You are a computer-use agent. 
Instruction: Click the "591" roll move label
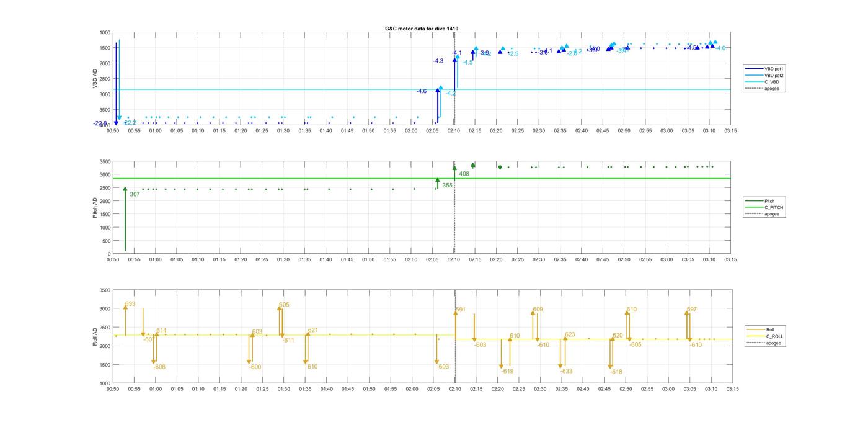pyautogui.click(x=460, y=310)
